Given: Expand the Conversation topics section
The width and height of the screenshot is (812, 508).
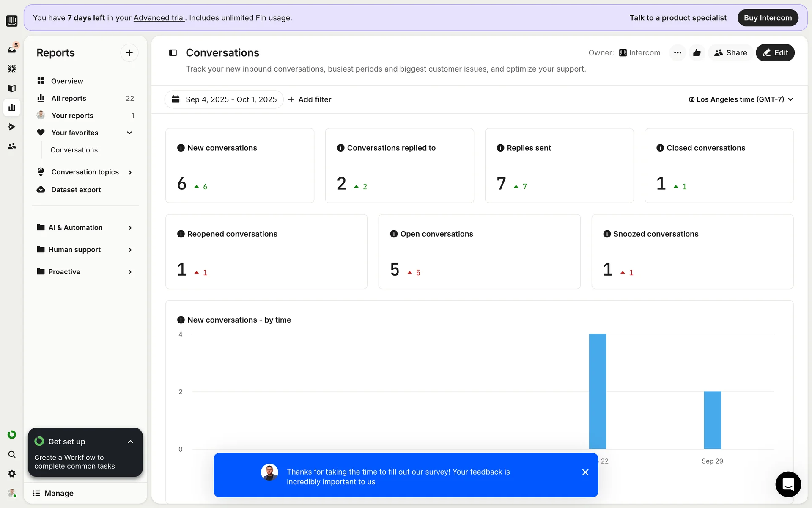Looking at the screenshot, I should pos(130,172).
